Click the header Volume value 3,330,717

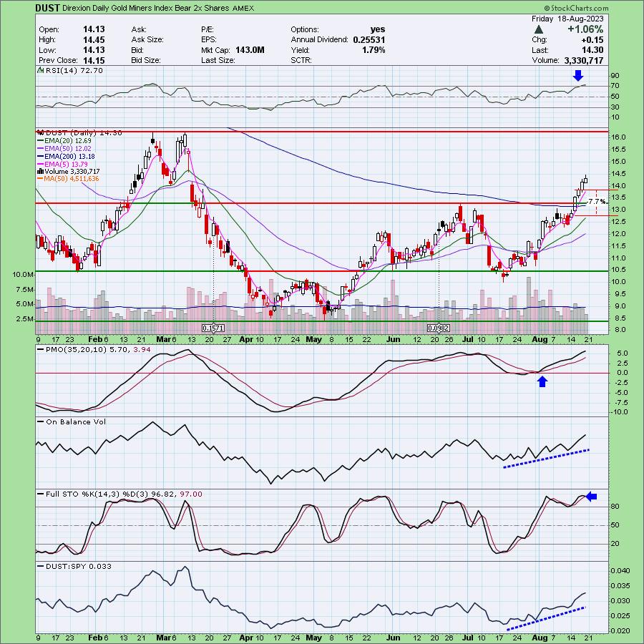(584, 60)
